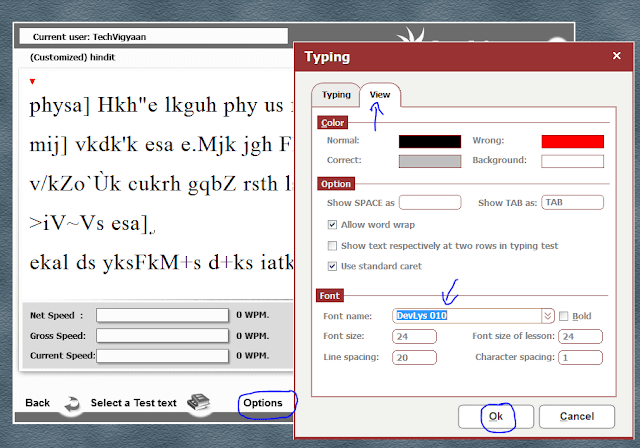Toggle Use standard caret checkbox
Screen dimensions: 640x448
coord(332,266)
